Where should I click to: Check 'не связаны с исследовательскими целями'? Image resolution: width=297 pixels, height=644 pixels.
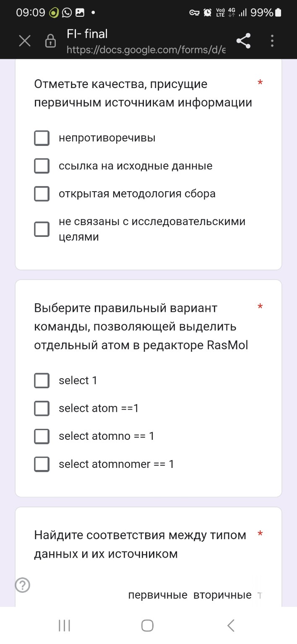pos(42,229)
